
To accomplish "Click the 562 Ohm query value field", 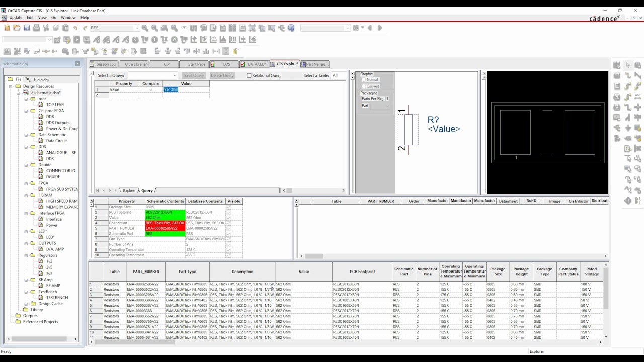I will 186,89.
